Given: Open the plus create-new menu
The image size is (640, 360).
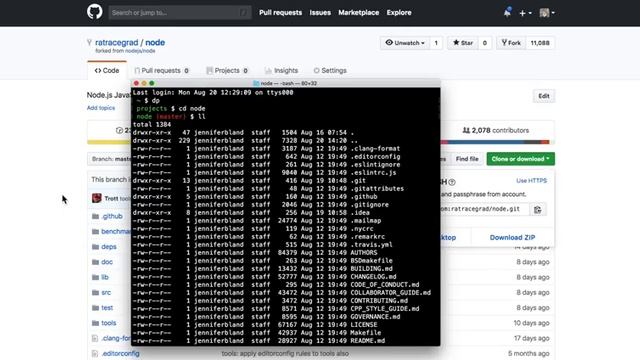Looking at the screenshot, I should [x=525, y=13].
